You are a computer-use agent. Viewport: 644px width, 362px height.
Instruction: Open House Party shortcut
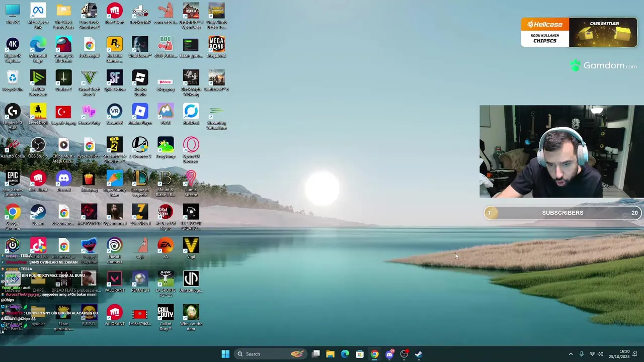(x=89, y=115)
